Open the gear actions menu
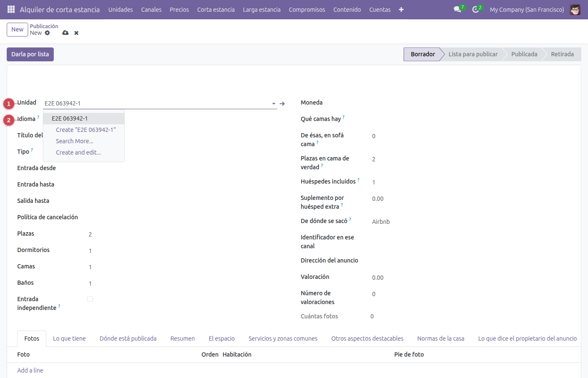The width and height of the screenshot is (588, 378). pyautogui.click(x=47, y=33)
